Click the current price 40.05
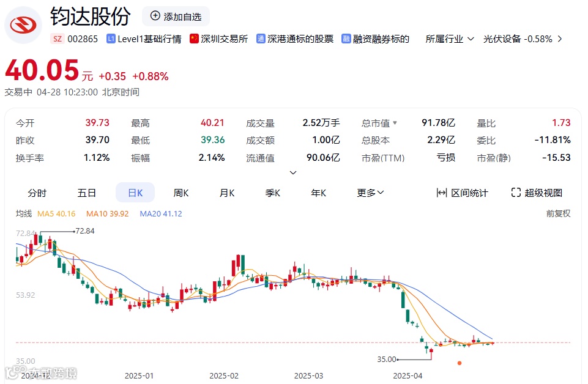 tap(42, 70)
